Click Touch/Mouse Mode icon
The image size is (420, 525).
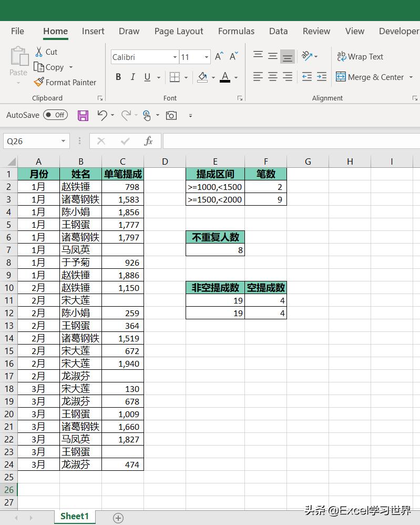pos(147,115)
